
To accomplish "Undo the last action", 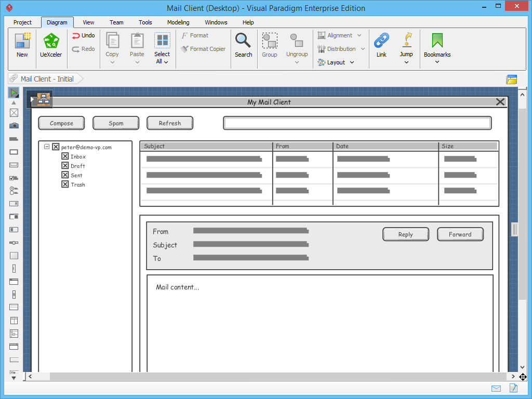I will point(84,35).
